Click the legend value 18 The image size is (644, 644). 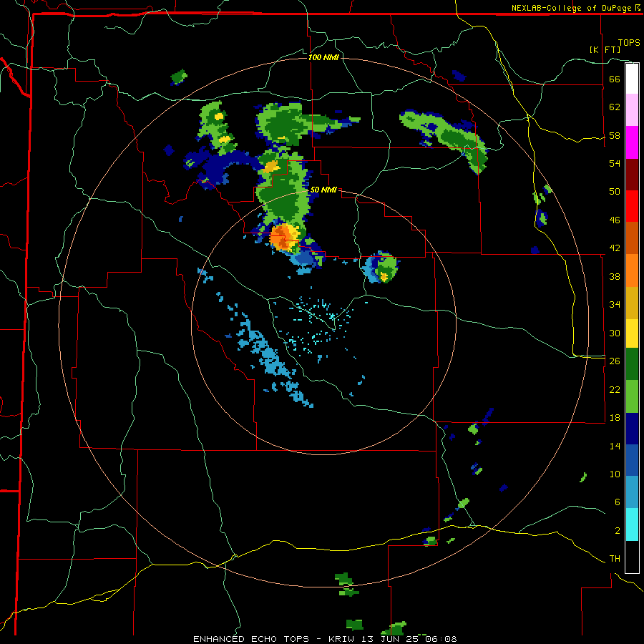[615, 418]
